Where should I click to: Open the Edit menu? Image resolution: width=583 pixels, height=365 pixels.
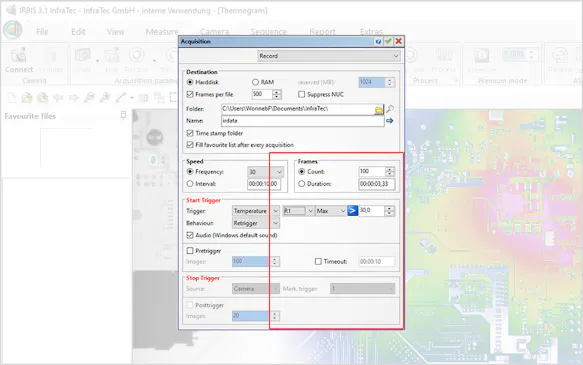pyautogui.click(x=78, y=32)
